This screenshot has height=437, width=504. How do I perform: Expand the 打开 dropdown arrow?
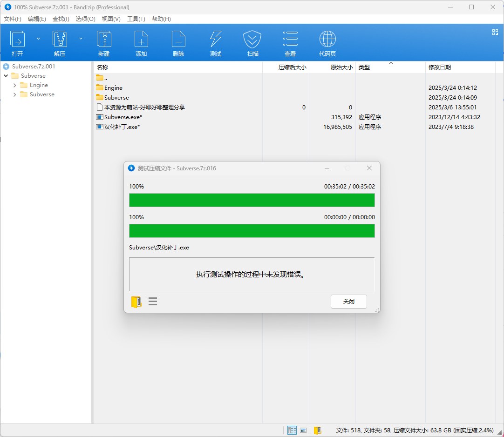[x=38, y=39]
